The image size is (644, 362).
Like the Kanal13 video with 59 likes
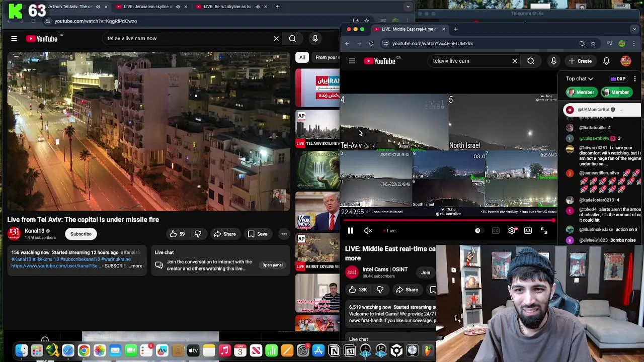coord(177,234)
